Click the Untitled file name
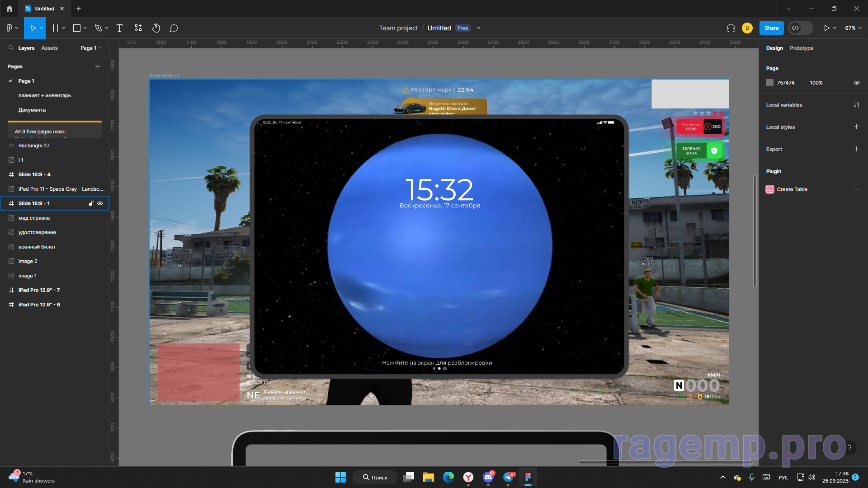Viewport: 868px width, 488px height. pos(439,28)
